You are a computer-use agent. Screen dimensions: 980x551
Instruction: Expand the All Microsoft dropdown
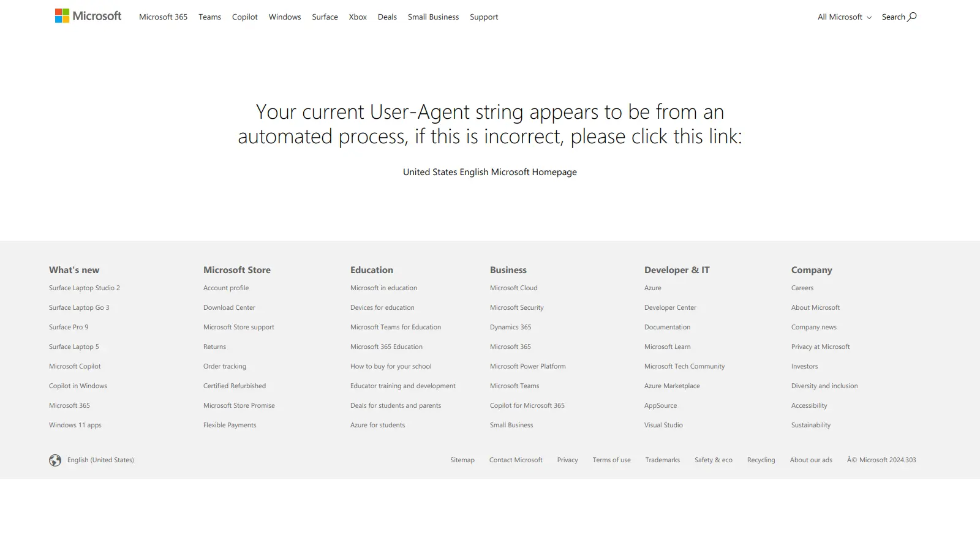tap(844, 17)
